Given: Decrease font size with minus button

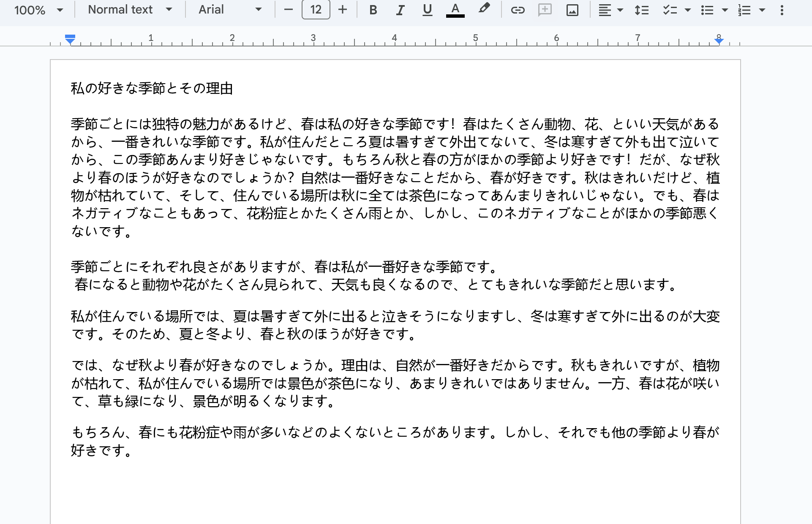Looking at the screenshot, I should pos(289,10).
